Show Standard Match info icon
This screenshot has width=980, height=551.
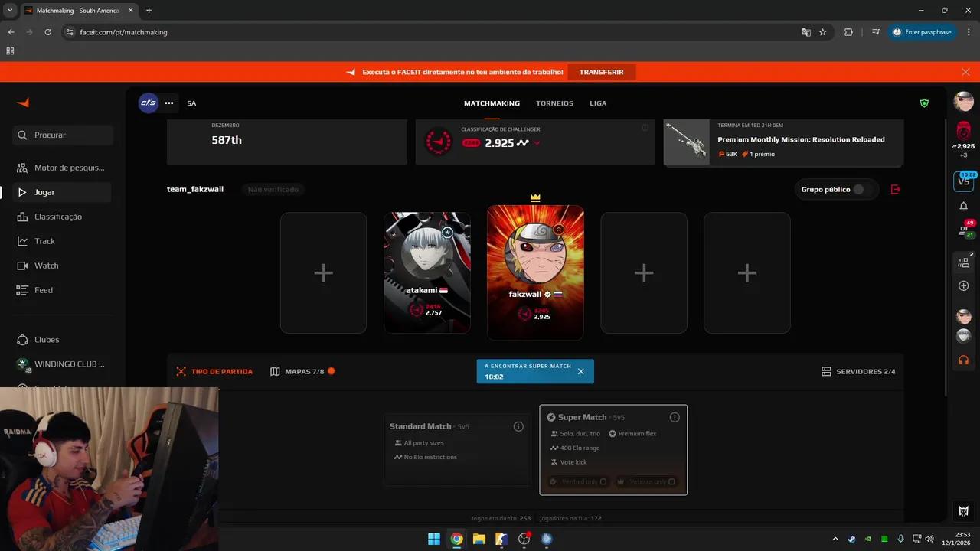pyautogui.click(x=518, y=426)
